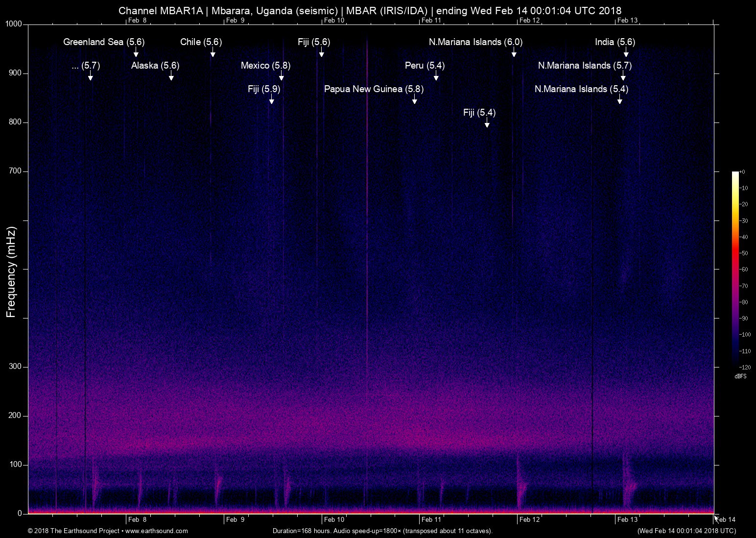This screenshot has height=538, width=756.
Task: Click the arrow under Fiji (5.9)
Action: (x=271, y=99)
